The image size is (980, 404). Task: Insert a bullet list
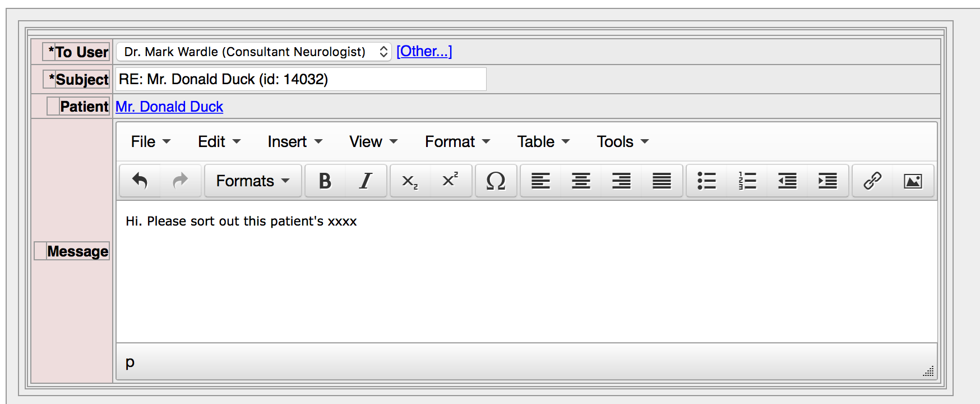706,181
